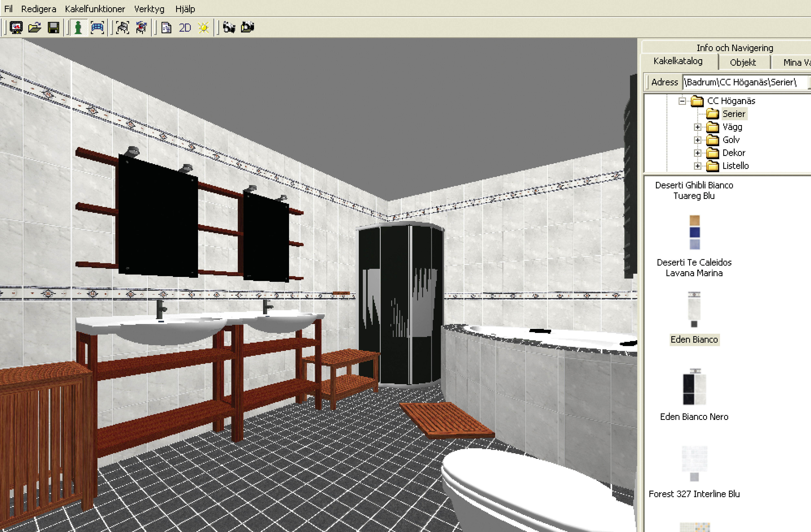Switch to the Objekt tab
811x532 pixels.
click(743, 62)
